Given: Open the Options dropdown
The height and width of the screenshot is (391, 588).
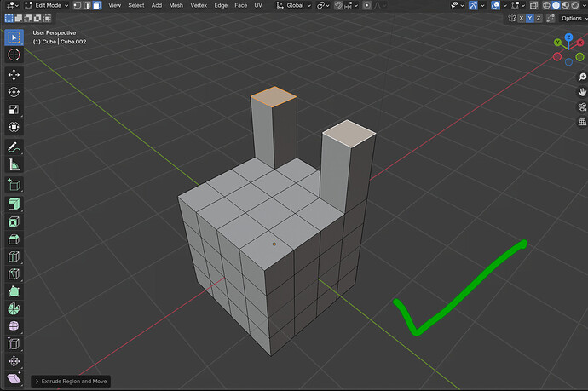Looking at the screenshot, I should tap(574, 19).
